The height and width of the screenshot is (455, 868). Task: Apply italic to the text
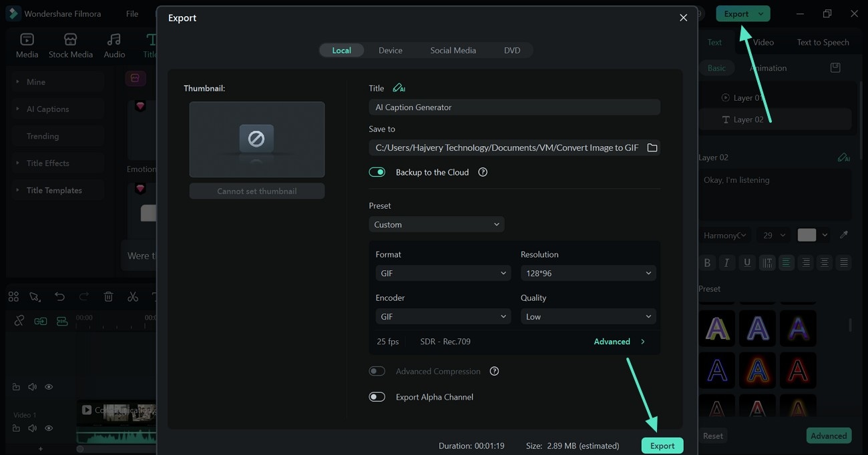click(726, 263)
